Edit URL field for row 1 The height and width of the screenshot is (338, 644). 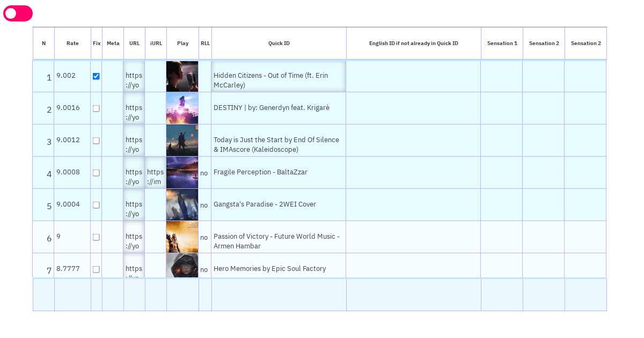click(134, 80)
